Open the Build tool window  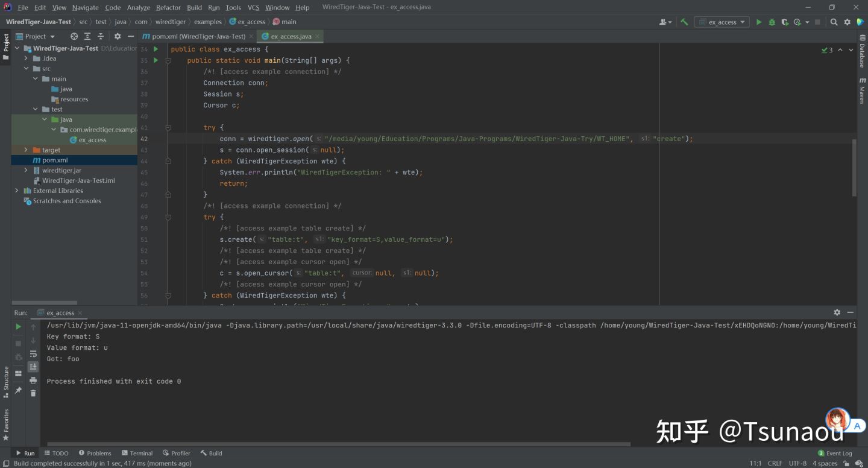coord(212,453)
